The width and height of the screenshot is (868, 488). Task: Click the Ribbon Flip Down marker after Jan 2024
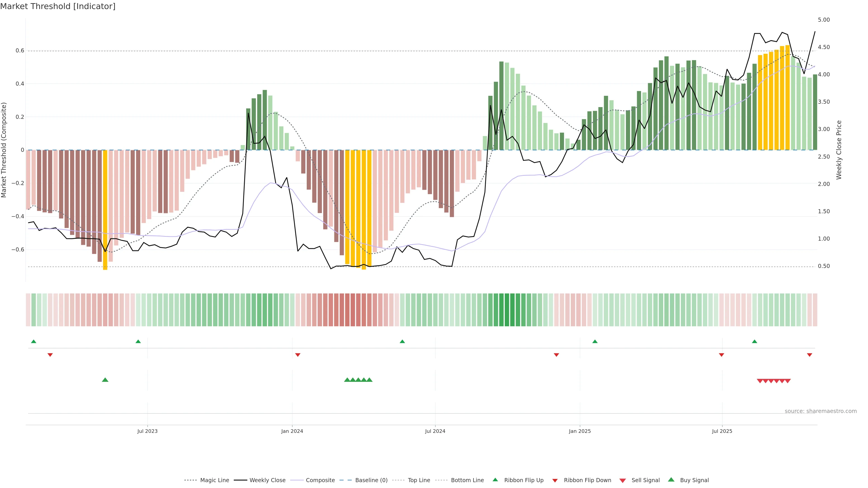click(x=297, y=355)
